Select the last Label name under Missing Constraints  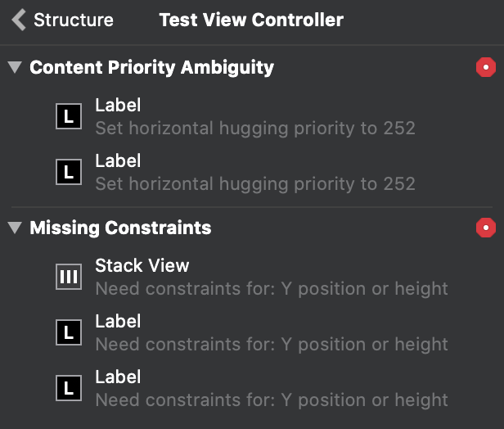pyautogui.click(x=118, y=377)
